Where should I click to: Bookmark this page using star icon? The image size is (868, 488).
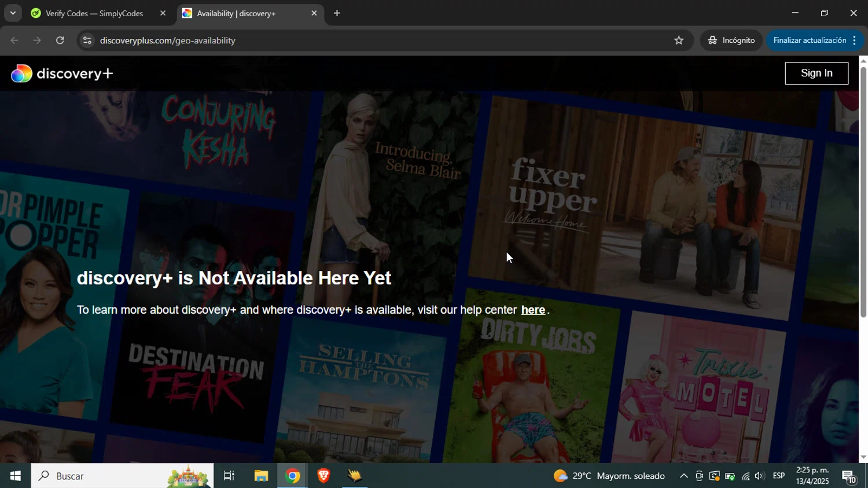click(x=679, y=41)
